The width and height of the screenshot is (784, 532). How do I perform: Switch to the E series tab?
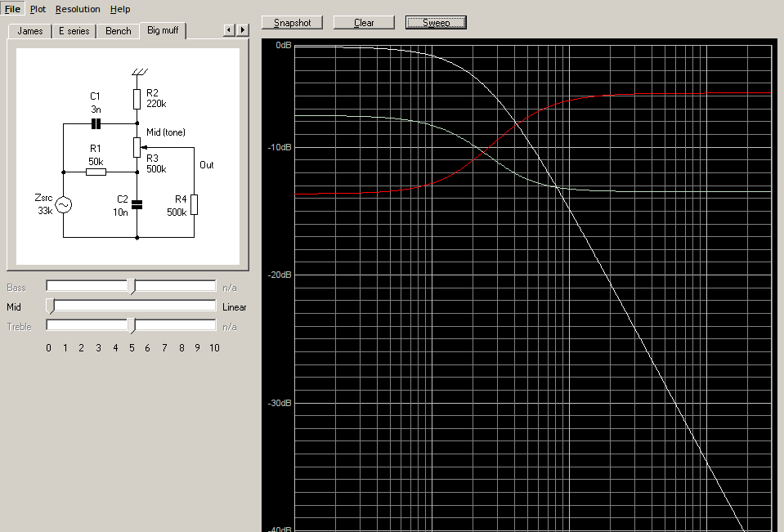74,31
